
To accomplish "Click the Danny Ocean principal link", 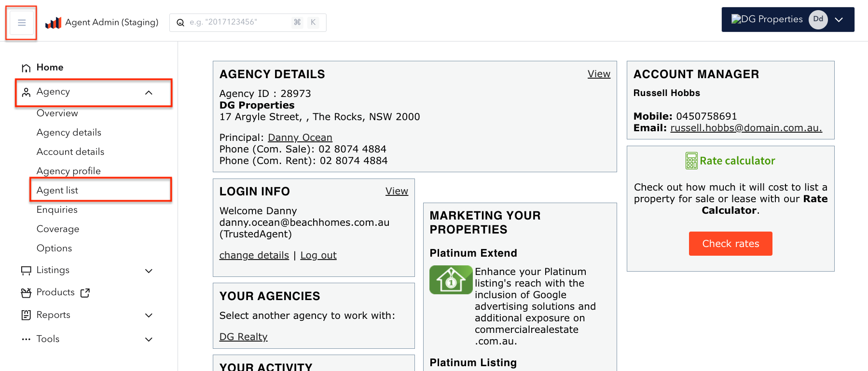I will click(300, 137).
